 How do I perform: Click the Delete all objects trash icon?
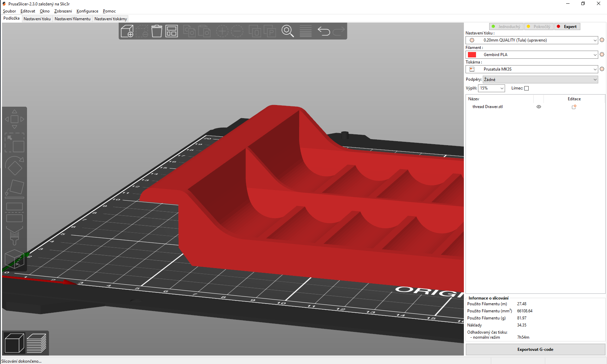pos(156,31)
